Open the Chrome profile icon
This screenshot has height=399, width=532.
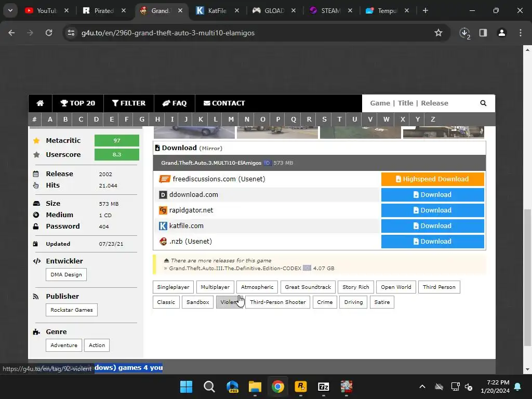(501, 33)
